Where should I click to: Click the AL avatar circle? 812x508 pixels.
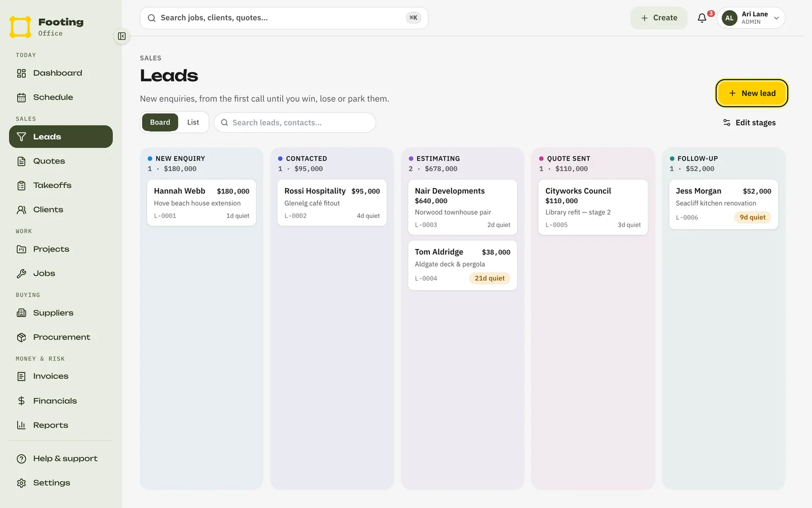pyautogui.click(x=729, y=18)
